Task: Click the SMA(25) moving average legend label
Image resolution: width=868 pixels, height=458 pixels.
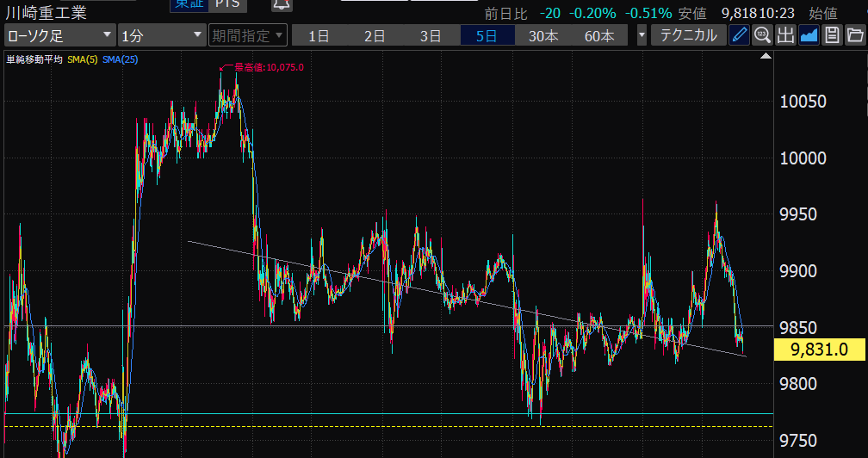Action: coord(120,59)
